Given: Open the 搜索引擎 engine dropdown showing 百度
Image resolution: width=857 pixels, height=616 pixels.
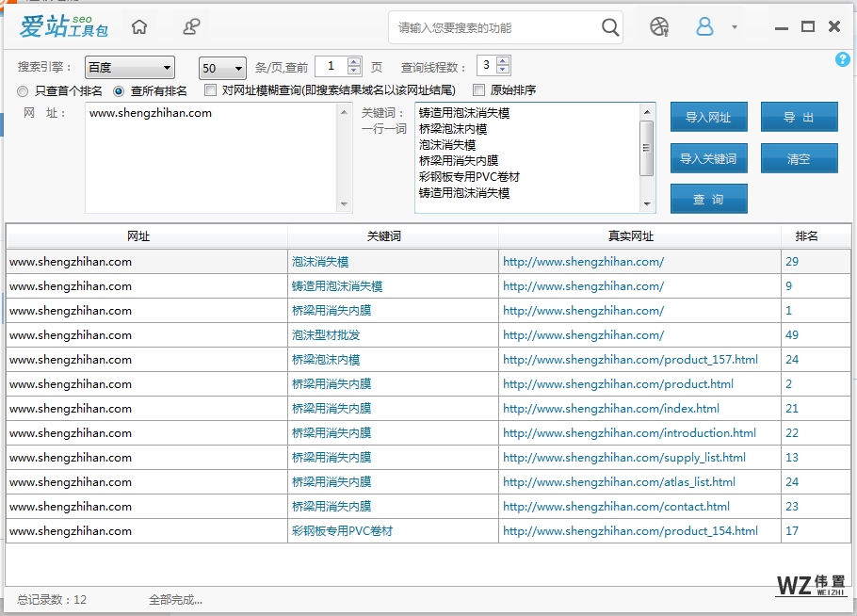Looking at the screenshot, I should coord(129,66).
